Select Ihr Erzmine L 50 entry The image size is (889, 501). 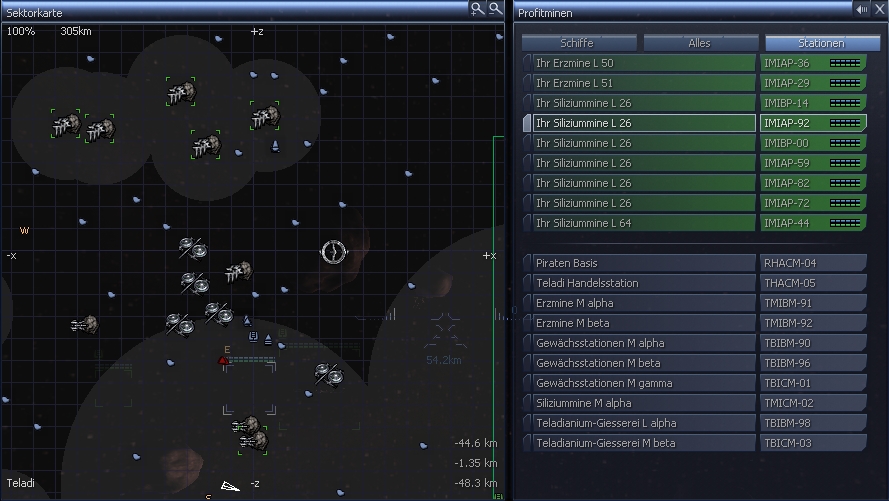[642, 63]
